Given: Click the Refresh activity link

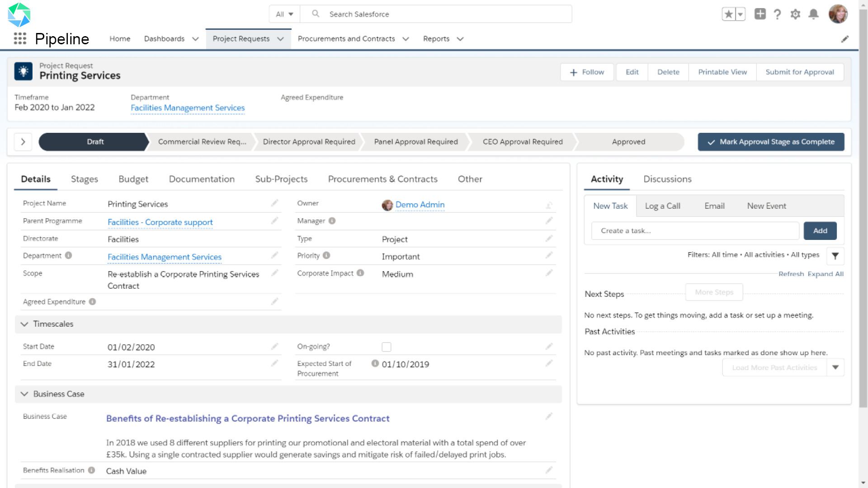Looking at the screenshot, I should point(791,274).
